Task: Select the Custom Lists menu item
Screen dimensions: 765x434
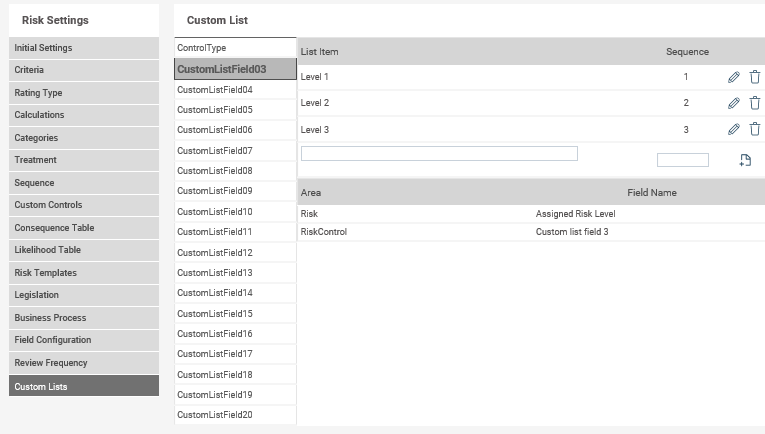Action: pos(84,386)
